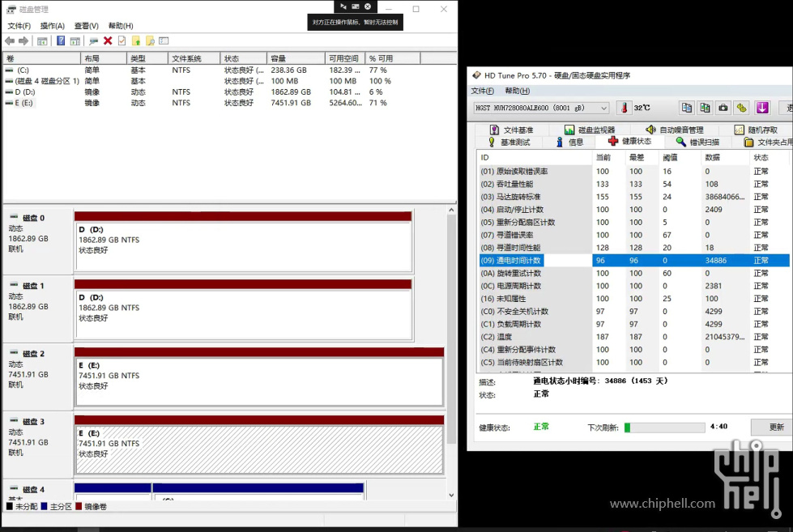
Task: Click the 下次刷新 progress bar
Action: (x=664, y=428)
